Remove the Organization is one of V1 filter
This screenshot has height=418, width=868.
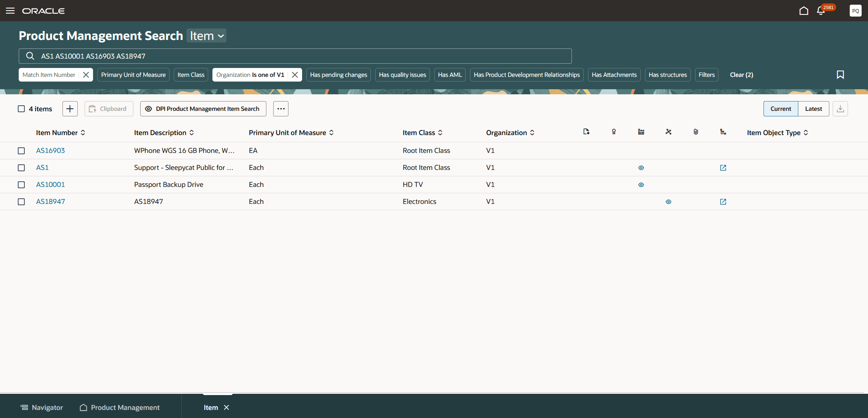point(295,75)
